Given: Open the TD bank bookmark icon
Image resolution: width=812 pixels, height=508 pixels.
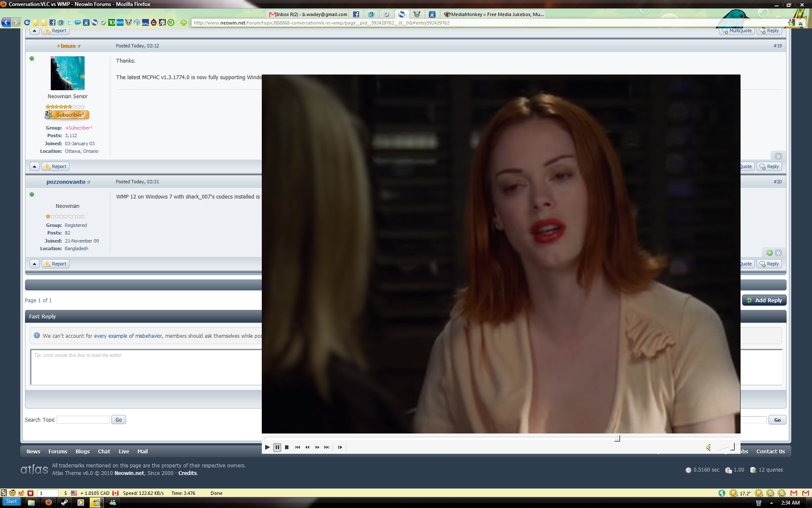Looking at the screenshot, I should coord(112,22).
